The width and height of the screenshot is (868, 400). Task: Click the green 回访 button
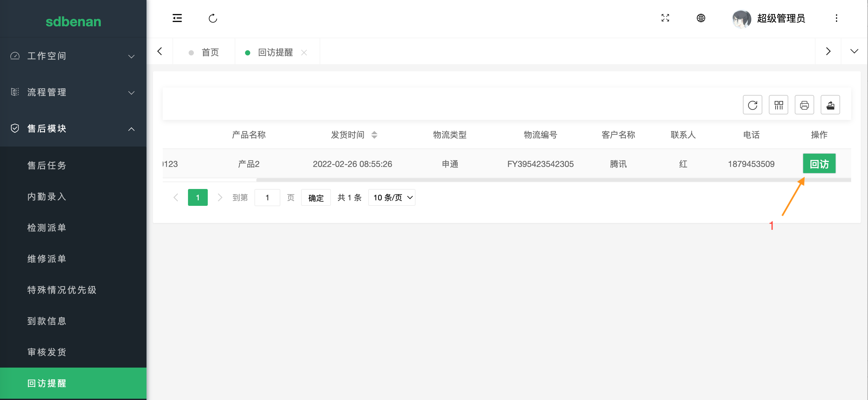pos(819,164)
